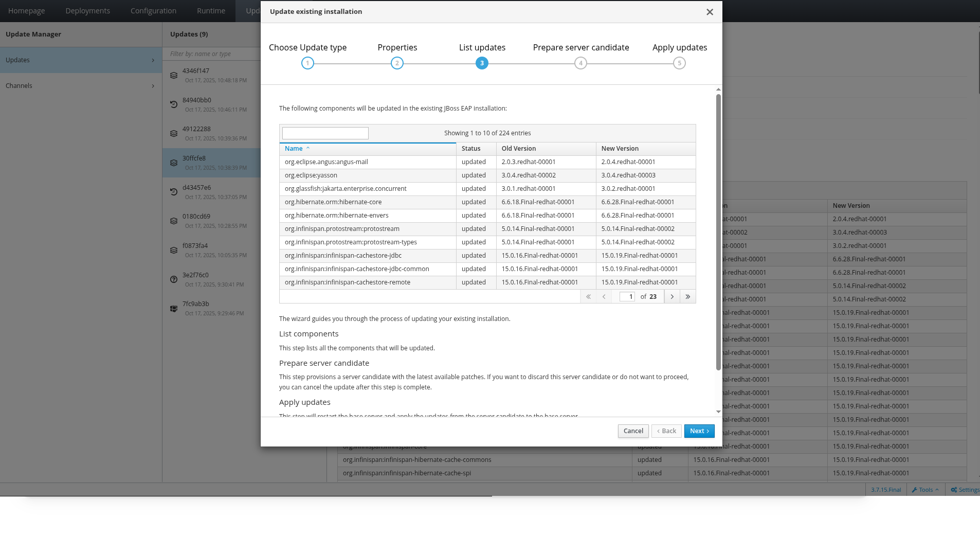Select the org.hibernate.orm:hibernate-core row
This screenshot has height=535, width=980.
487,202
